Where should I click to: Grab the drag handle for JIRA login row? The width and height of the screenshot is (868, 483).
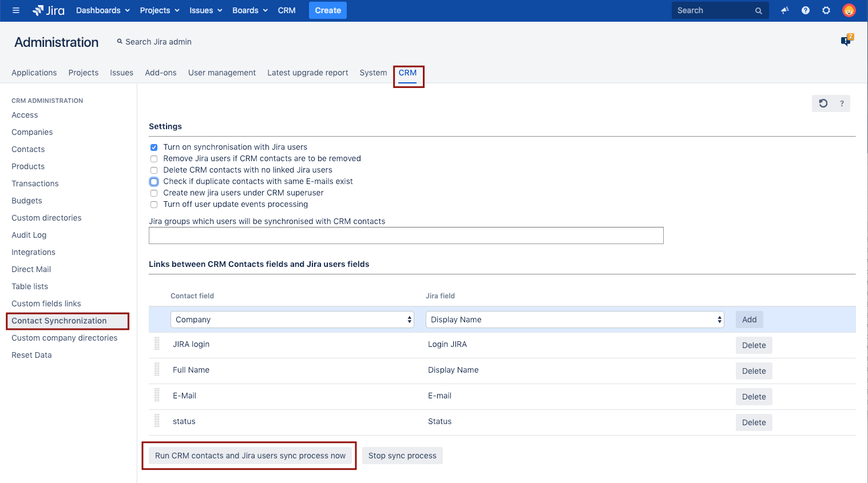point(157,344)
